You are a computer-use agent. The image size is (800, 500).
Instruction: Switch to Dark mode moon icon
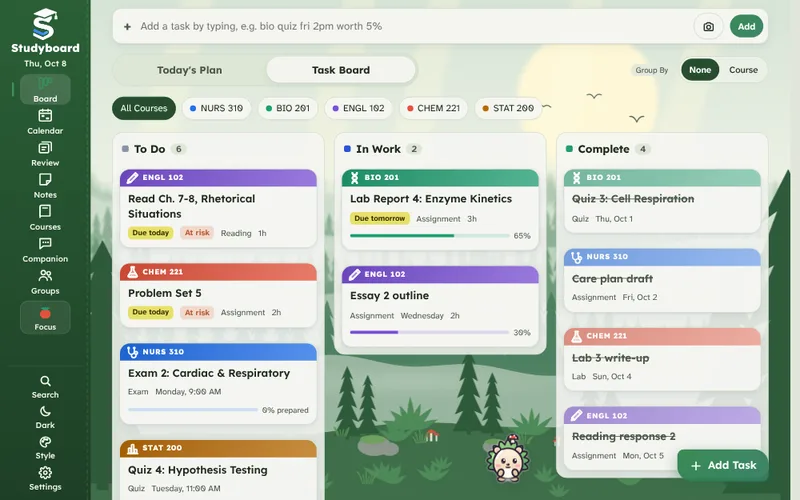pos(45,418)
